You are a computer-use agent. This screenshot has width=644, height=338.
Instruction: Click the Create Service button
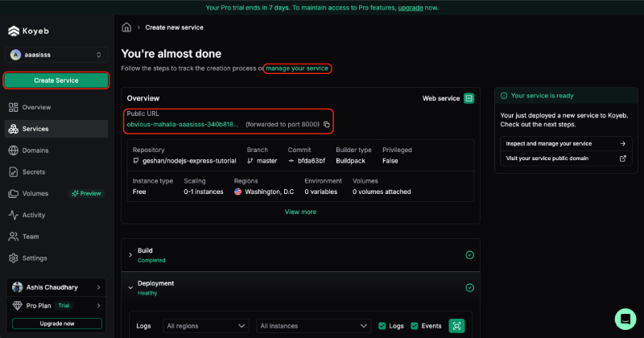point(56,80)
